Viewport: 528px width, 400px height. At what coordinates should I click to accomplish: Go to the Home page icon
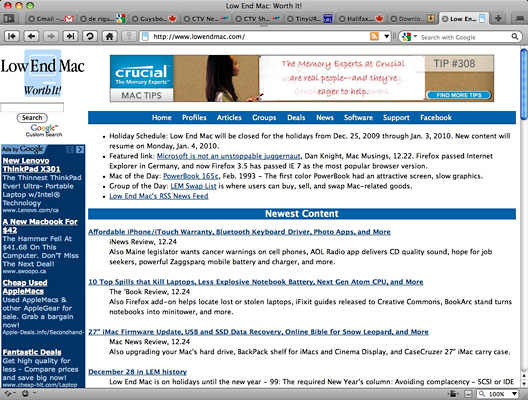[x=109, y=36]
